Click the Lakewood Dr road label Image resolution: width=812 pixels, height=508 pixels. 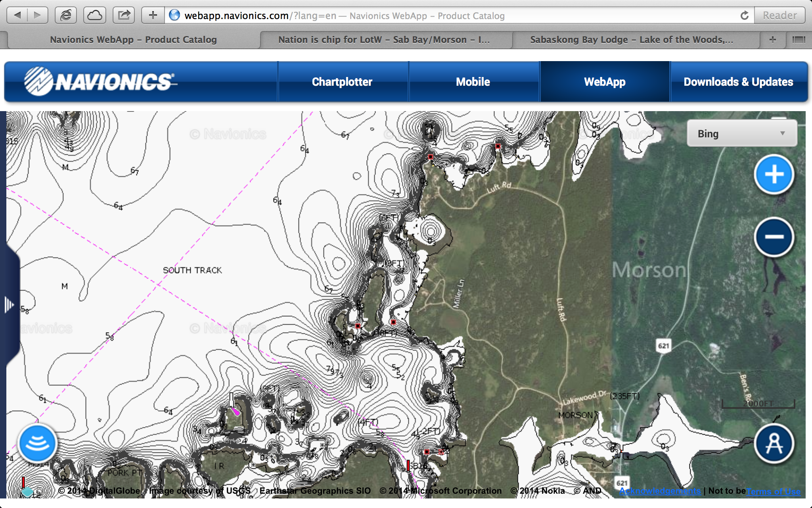point(585,397)
